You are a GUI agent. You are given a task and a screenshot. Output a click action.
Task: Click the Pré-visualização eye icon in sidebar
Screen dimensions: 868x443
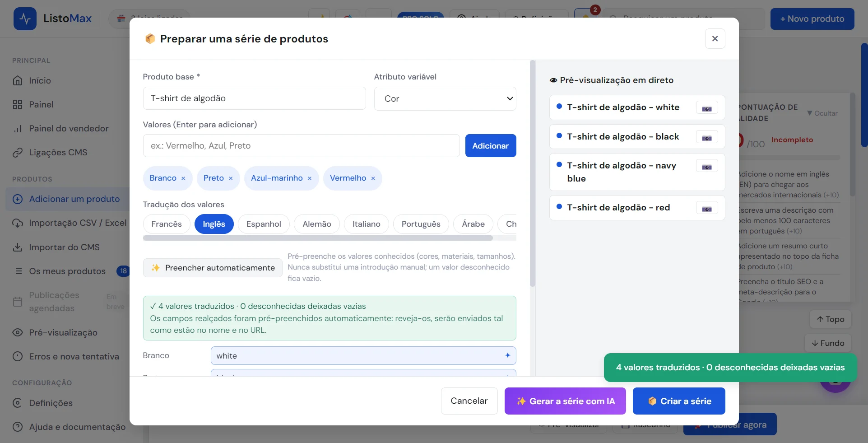[18, 332]
